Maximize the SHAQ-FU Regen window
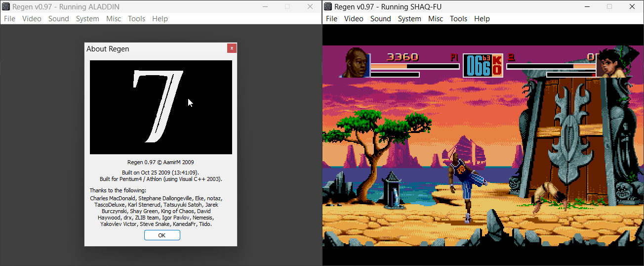The height and width of the screenshot is (266, 644). pos(609,6)
